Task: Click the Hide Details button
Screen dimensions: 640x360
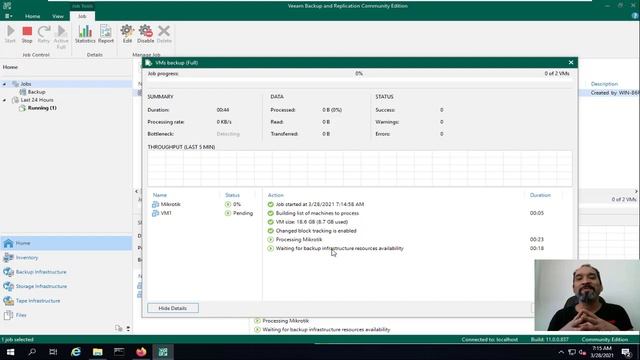Action: 173,308
